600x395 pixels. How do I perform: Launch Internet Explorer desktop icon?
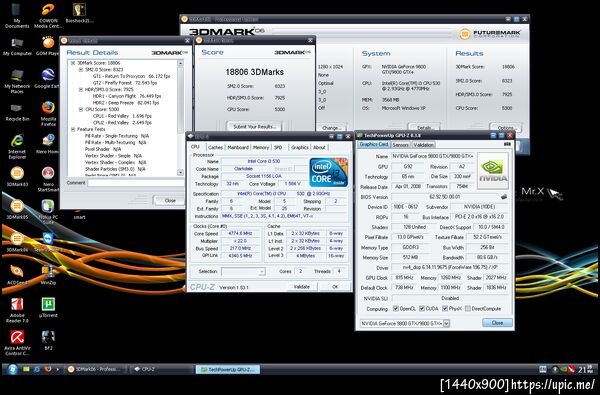click(x=17, y=146)
